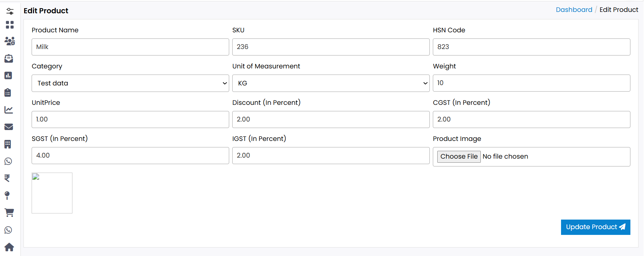Focus the SKU input field
This screenshot has height=256, width=644.
tap(331, 47)
